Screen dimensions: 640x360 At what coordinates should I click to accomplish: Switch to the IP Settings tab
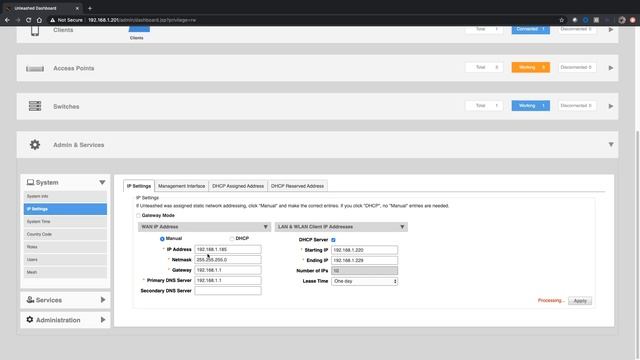[139, 186]
